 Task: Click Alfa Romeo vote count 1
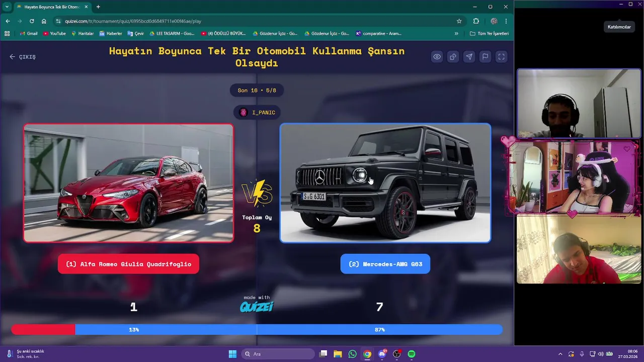pyautogui.click(x=133, y=307)
